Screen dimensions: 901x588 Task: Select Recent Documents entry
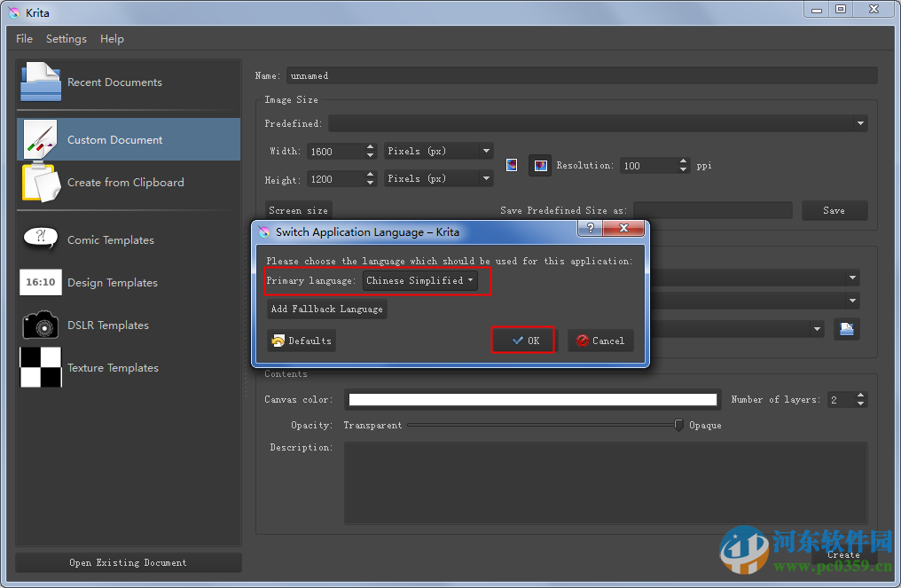pyautogui.click(x=128, y=82)
